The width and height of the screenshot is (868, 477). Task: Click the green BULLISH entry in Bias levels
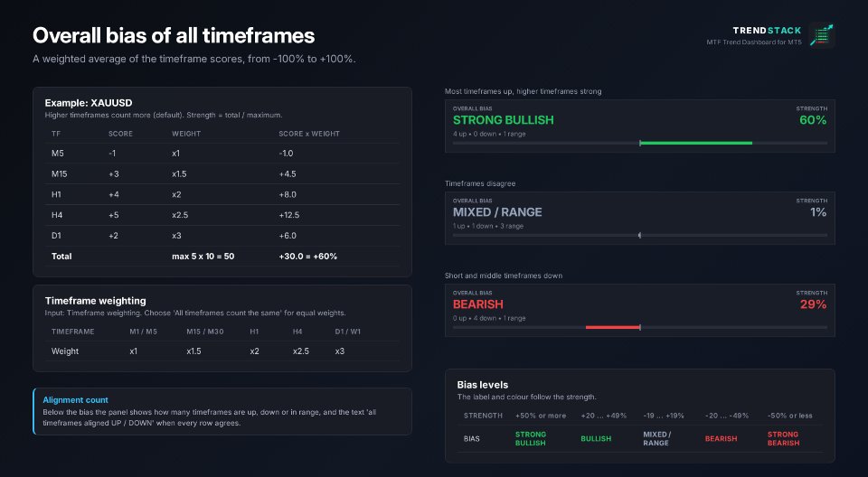[596, 439]
